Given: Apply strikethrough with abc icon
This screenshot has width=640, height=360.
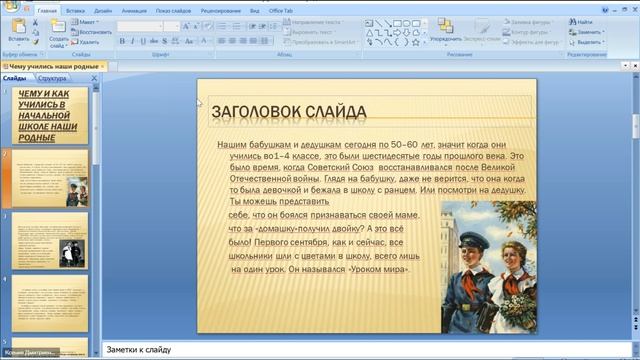Looking at the screenshot, I should tap(154, 41).
